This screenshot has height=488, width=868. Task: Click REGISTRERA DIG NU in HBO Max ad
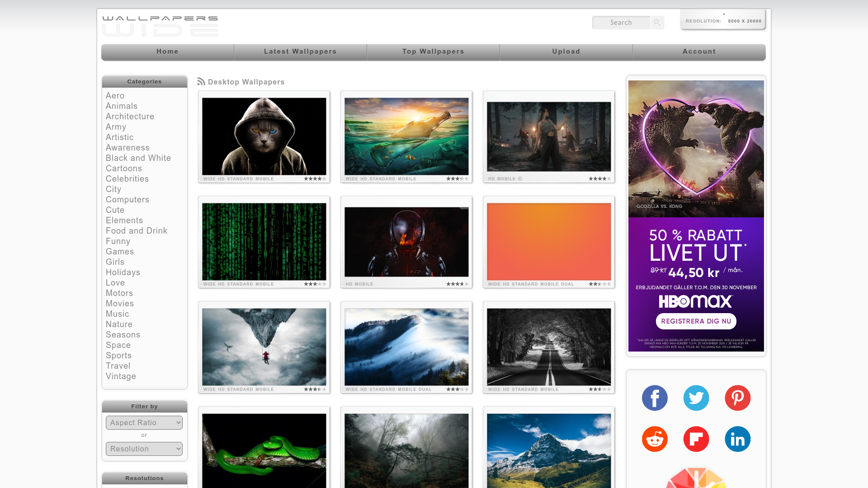(x=696, y=321)
